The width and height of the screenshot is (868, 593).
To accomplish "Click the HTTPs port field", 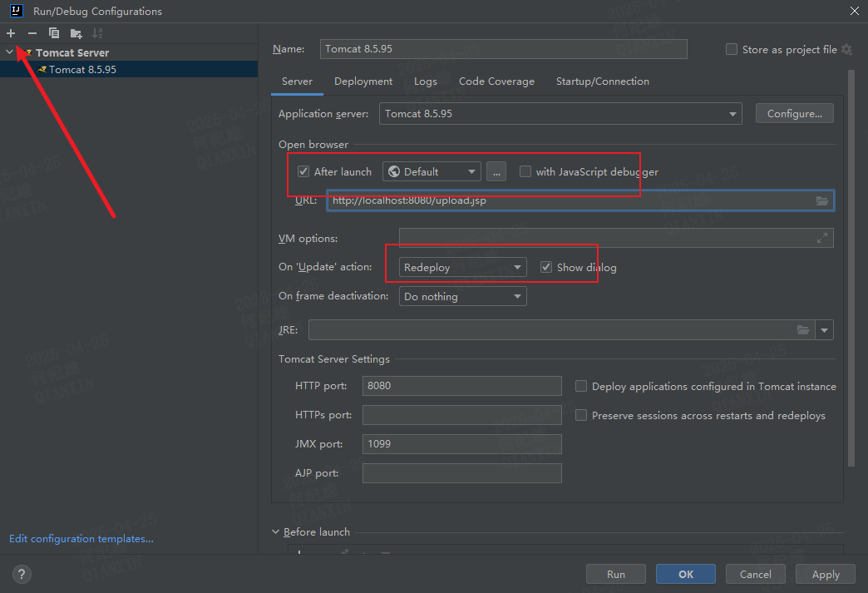I will [x=462, y=415].
